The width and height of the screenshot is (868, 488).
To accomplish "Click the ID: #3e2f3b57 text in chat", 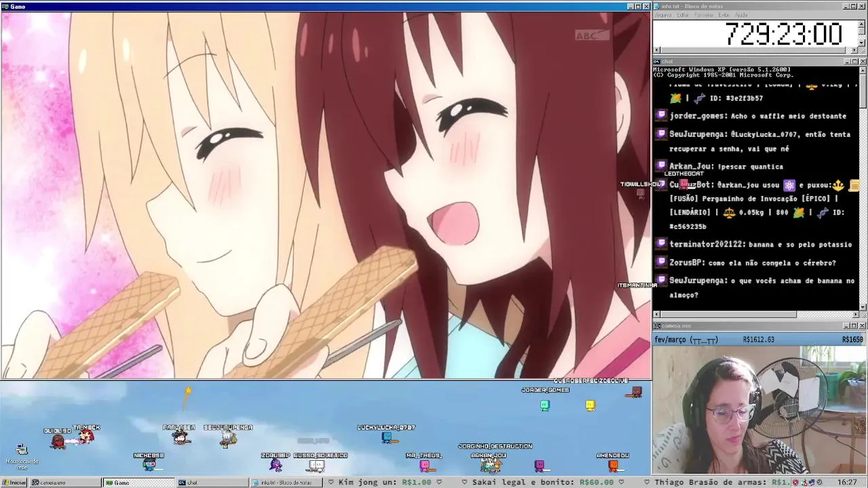I will click(x=736, y=98).
